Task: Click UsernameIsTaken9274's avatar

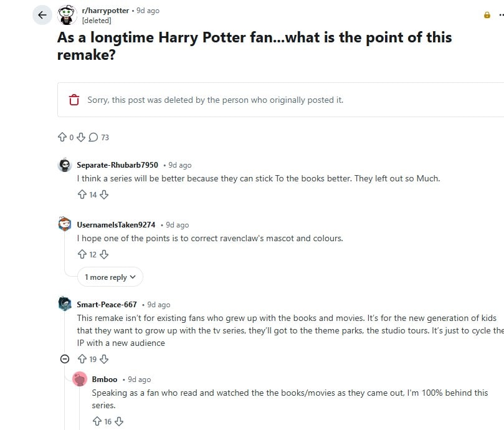Action: 65,224
